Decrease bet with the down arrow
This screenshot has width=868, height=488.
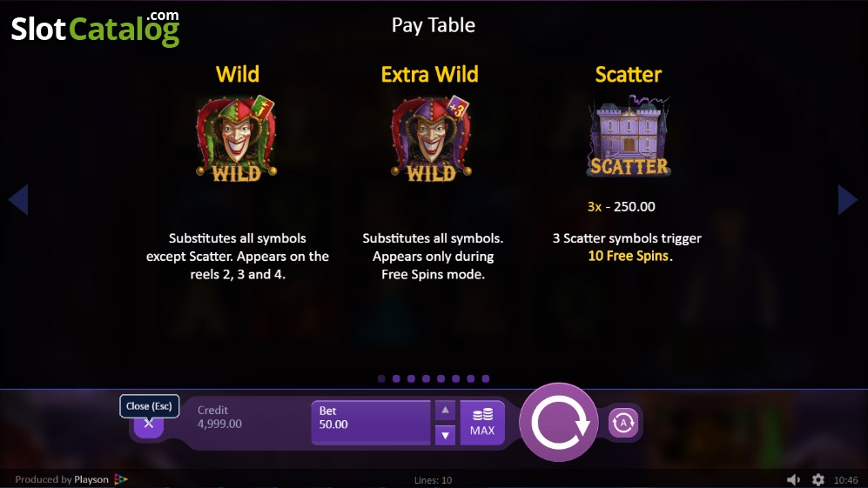pos(445,436)
